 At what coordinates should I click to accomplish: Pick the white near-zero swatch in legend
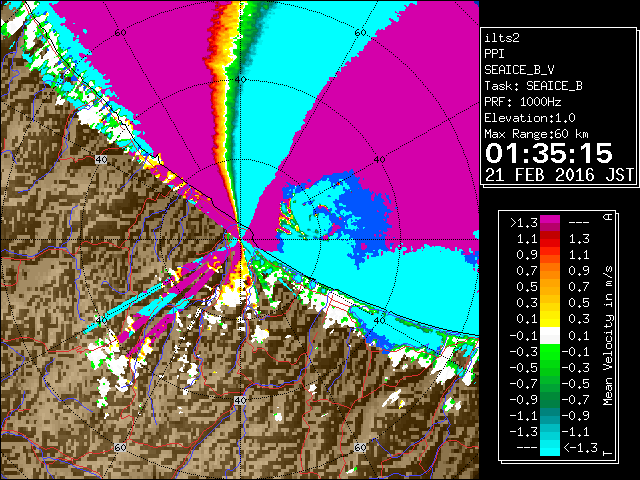(x=550, y=336)
